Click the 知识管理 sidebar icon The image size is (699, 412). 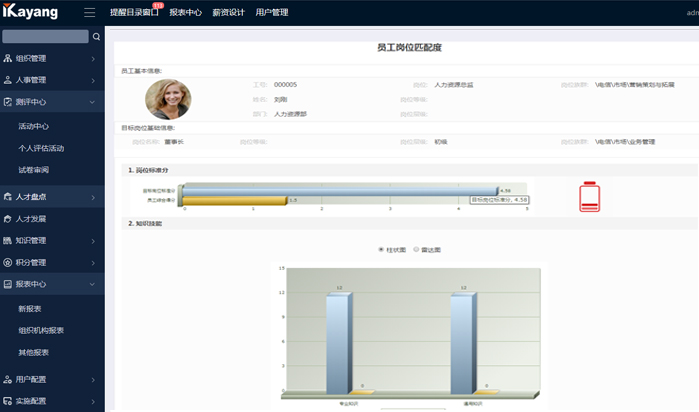click(8, 240)
